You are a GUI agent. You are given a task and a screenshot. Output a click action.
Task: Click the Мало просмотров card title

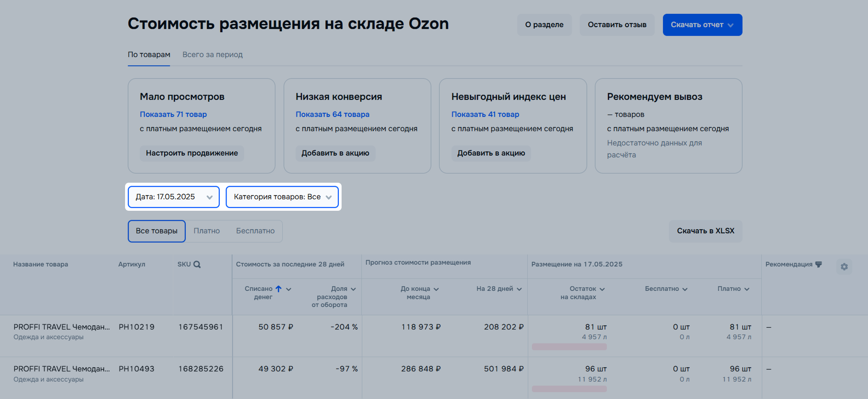pyautogui.click(x=182, y=97)
